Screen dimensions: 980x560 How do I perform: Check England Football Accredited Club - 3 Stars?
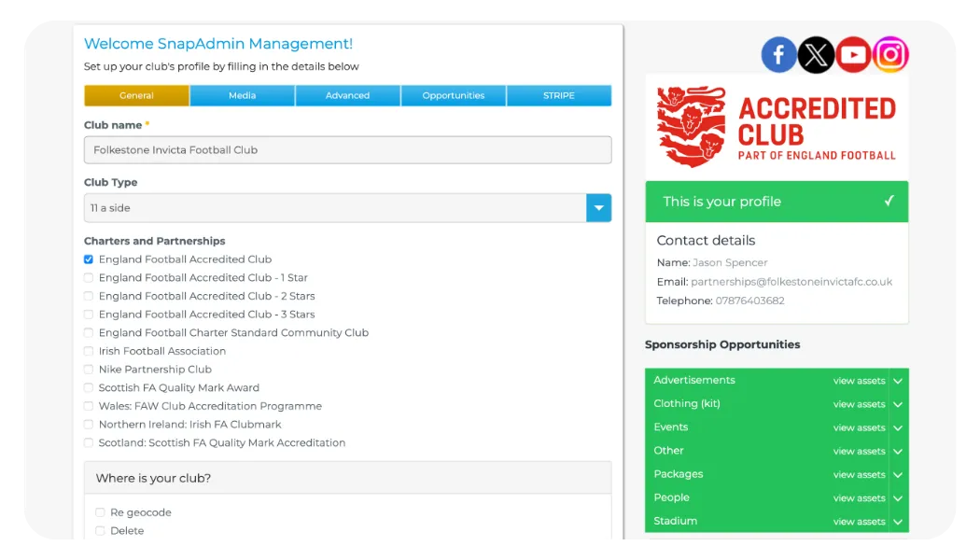click(89, 315)
